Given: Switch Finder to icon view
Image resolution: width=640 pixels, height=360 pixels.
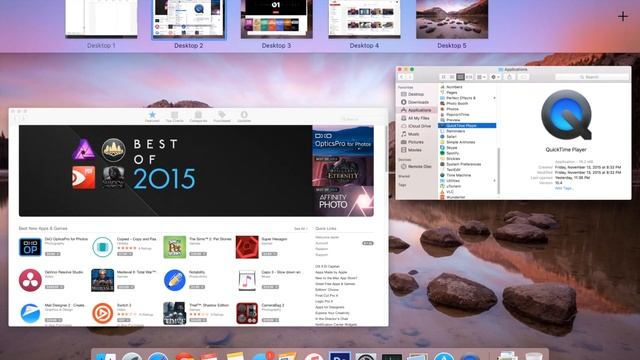Looking at the screenshot, I should click(x=443, y=77).
